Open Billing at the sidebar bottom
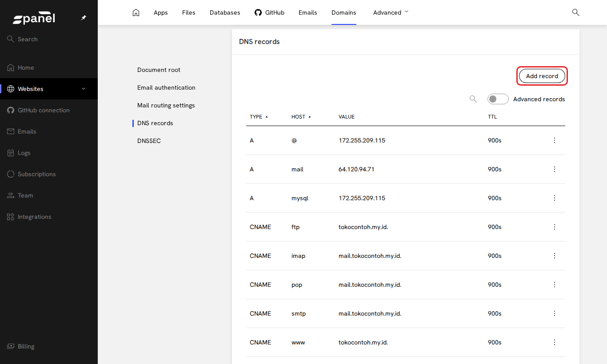 click(49, 346)
